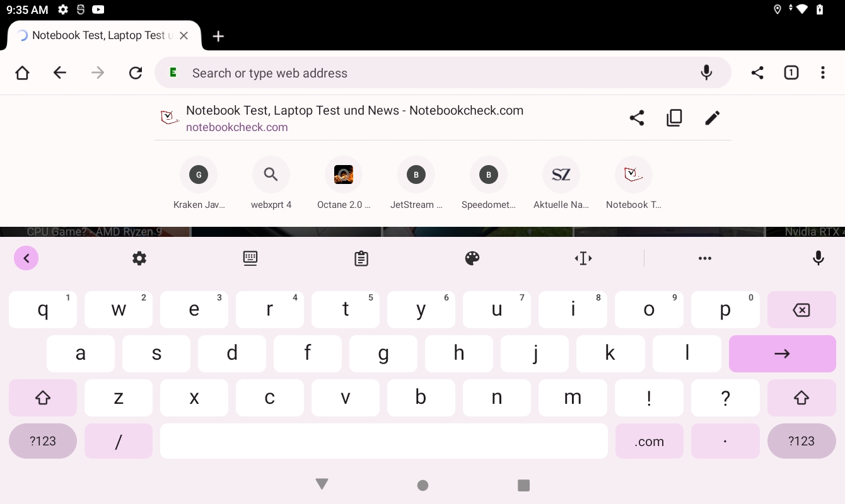Image resolution: width=845 pixels, height=504 pixels.
Task: Expand more keyboard options with three dots
Action: tap(705, 258)
